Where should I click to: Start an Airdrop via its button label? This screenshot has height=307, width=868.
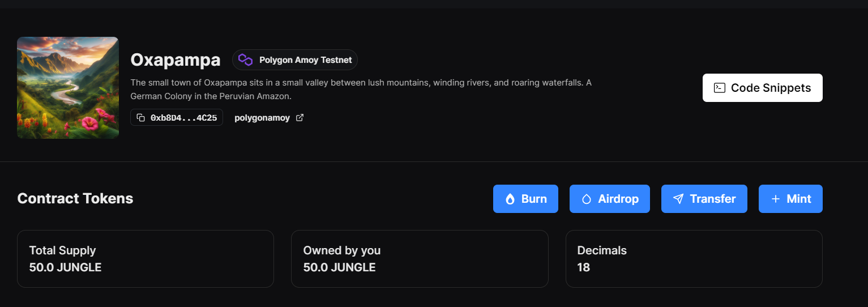pyautogui.click(x=618, y=199)
